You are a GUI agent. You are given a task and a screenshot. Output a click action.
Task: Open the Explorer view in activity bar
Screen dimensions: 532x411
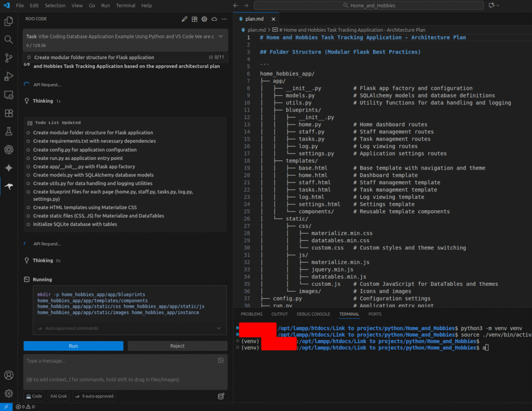(x=8, y=21)
